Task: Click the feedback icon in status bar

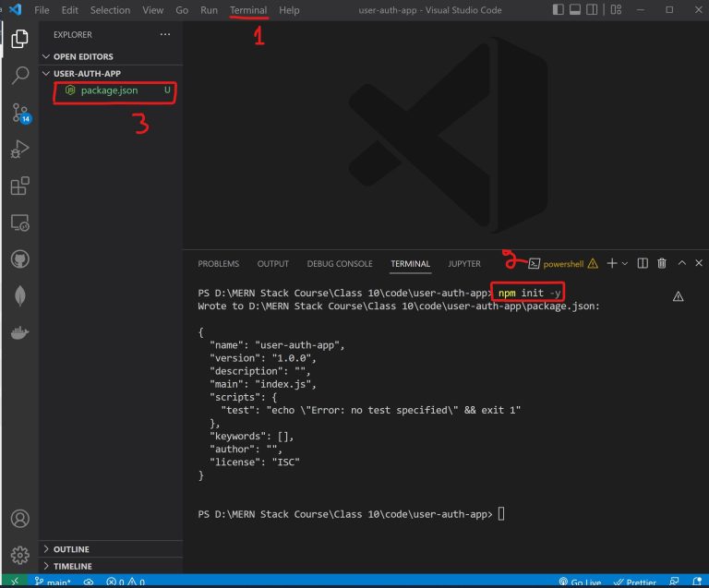Action: 674,582
